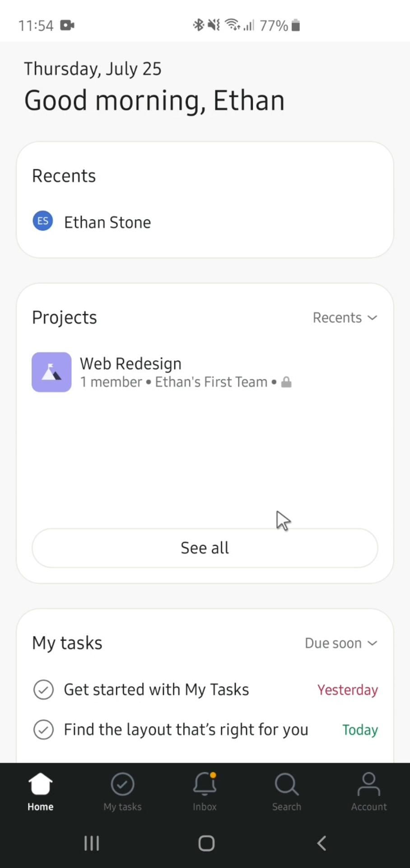Tap the Home icon in bottom bar
The height and width of the screenshot is (868, 410).
click(x=40, y=784)
